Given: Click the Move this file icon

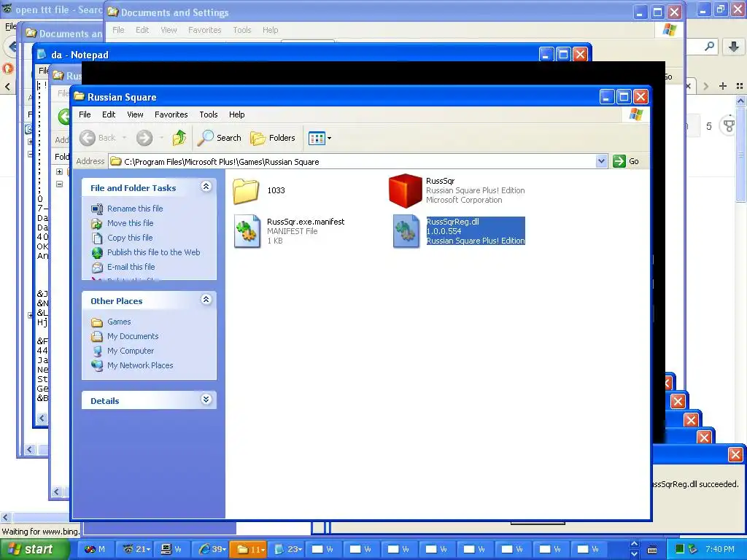Looking at the screenshot, I should coord(97,223).
